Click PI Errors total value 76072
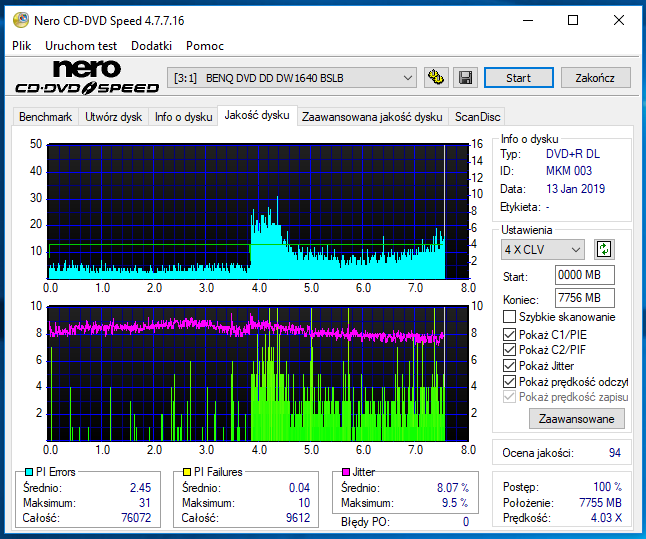 pos(136,518)
